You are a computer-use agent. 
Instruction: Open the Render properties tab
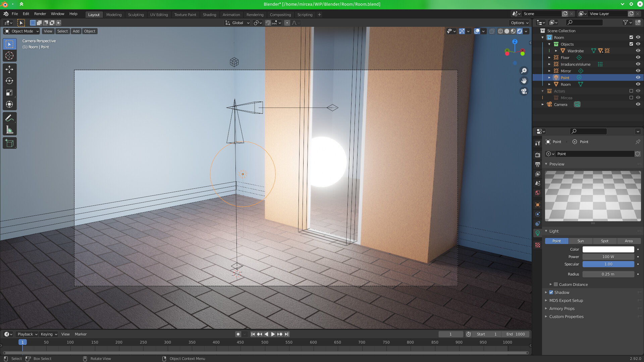tap(538, 155)
